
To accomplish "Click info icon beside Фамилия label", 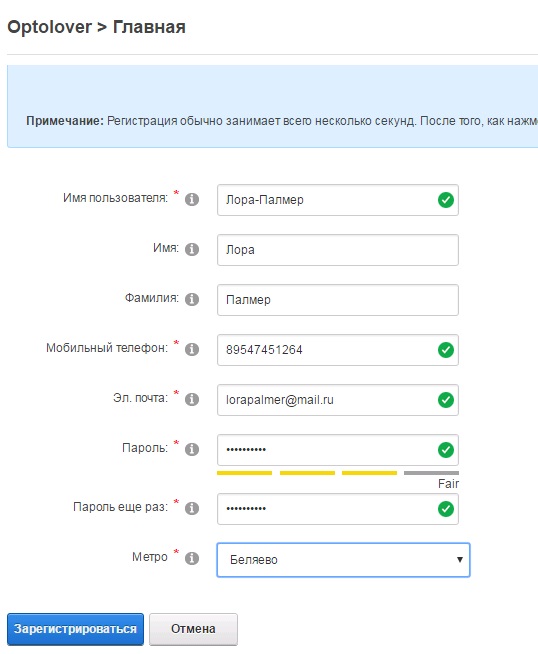I will [x=191, y=299].
